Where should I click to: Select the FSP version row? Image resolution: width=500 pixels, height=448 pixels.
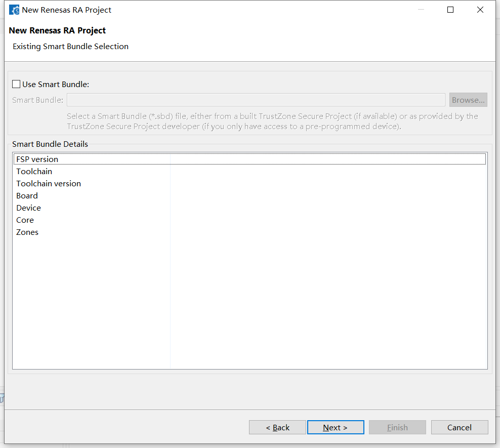click(249, 159)
